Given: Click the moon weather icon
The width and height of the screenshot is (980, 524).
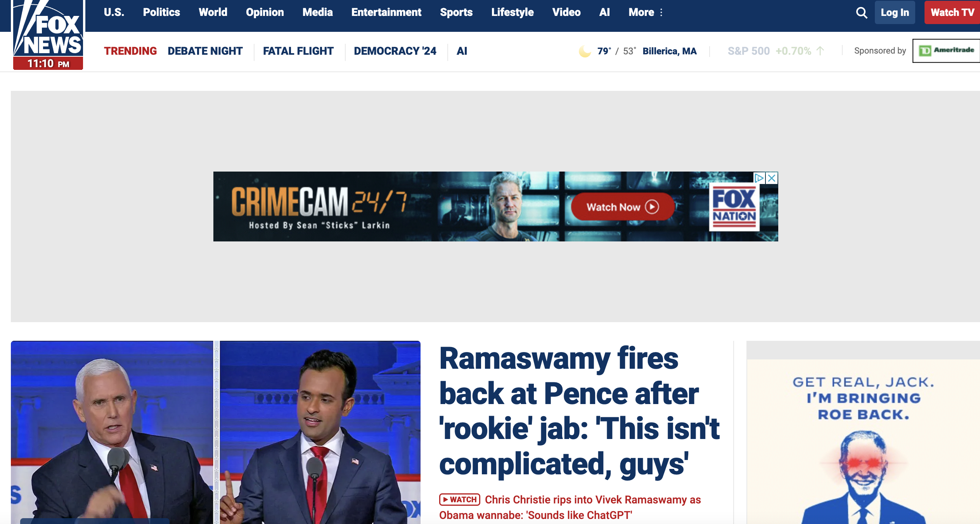Looking at the screenshot, I should [585, 51].
